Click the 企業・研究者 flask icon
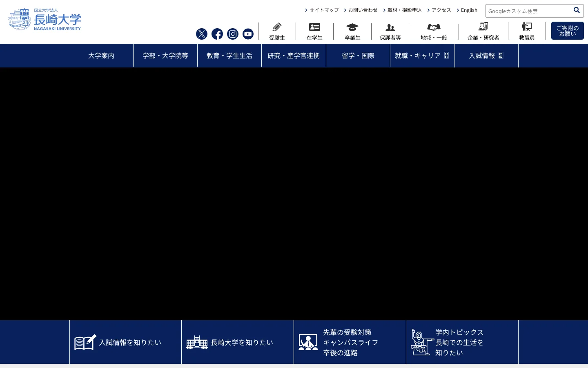The image size is (588, 368). [x=483, y=27]
